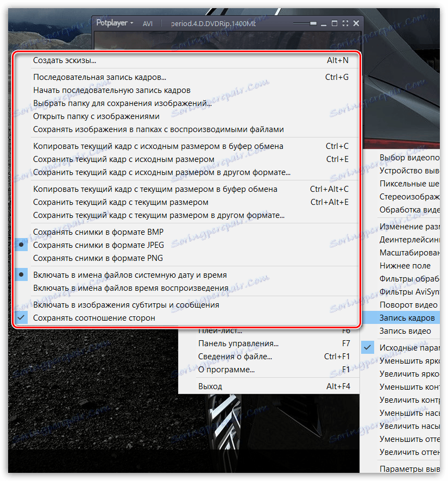
Task: Select 'Начать последовательную запись кадров'
Action: tap(186, 91)
